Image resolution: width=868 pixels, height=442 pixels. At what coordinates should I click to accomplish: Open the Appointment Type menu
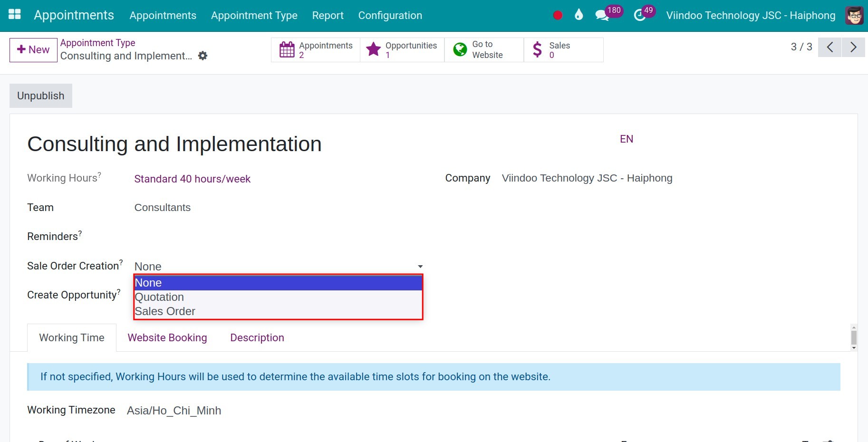point(254,15)
